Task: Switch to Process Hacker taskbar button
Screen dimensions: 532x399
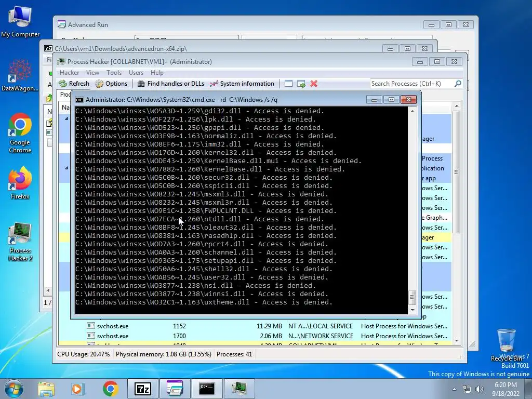Action: coord(239,389)
